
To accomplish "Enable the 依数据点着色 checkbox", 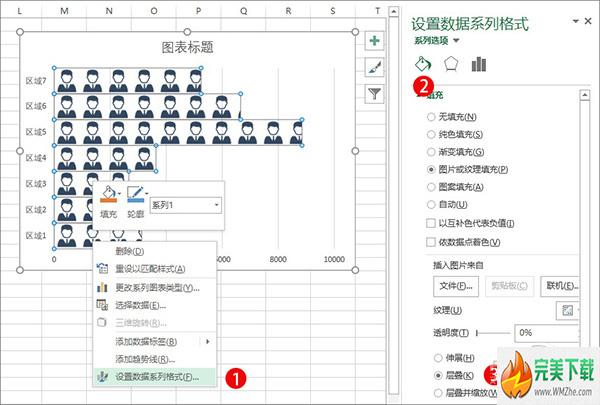I will tap(431, 243).
